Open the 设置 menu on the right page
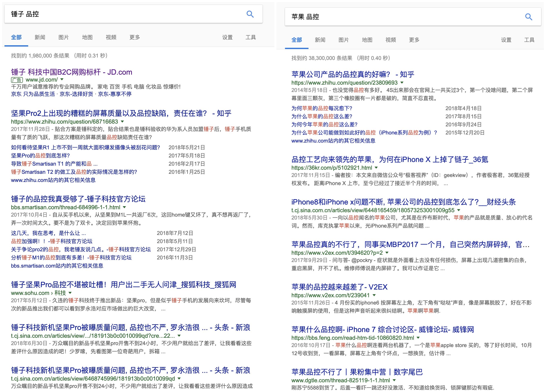 [506, 40]
